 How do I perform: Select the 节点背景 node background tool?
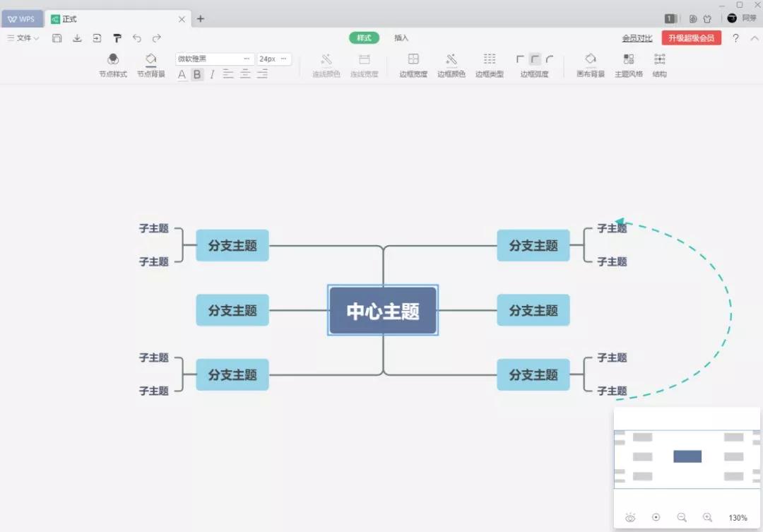150,65
